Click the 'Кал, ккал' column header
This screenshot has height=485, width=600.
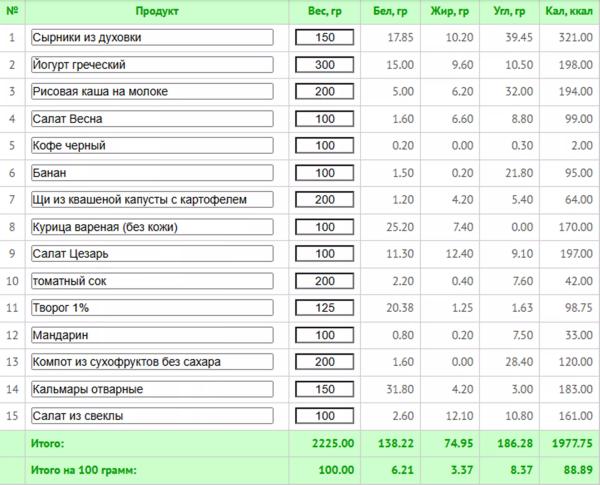click(x=560, y=12)
